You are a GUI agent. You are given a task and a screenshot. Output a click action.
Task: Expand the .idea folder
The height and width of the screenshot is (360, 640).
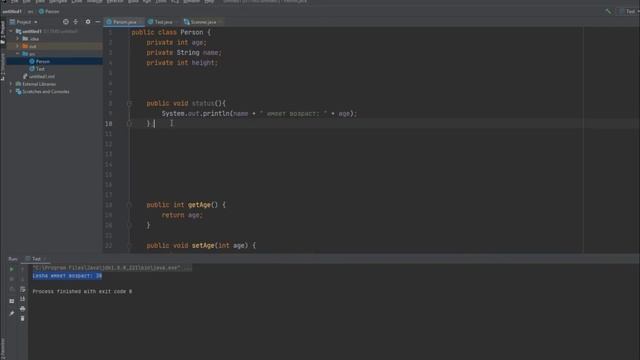point(18,39)
